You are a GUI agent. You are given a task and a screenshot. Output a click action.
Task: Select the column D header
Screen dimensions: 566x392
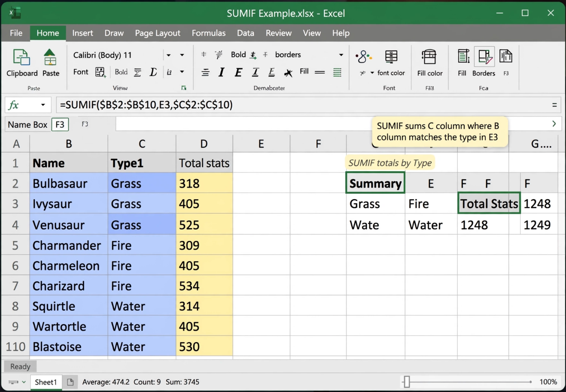coord(204,144)
